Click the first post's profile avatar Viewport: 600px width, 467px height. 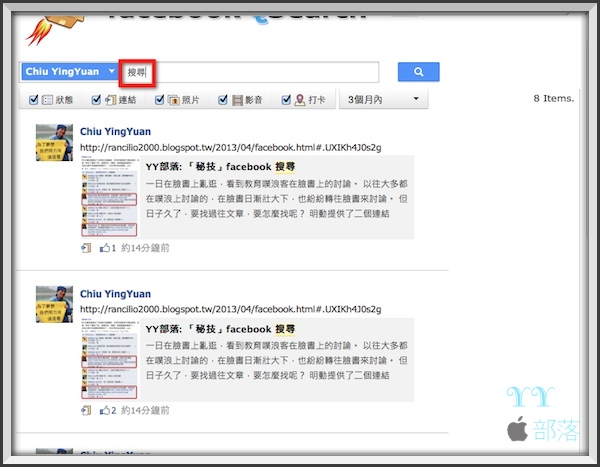pyautogui.click(x=54, y=142)
